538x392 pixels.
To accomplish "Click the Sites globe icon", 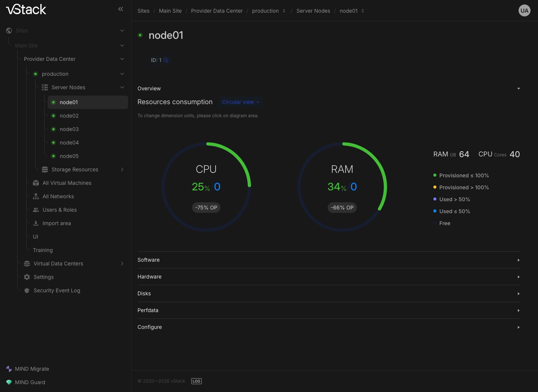I will point(9,31).
